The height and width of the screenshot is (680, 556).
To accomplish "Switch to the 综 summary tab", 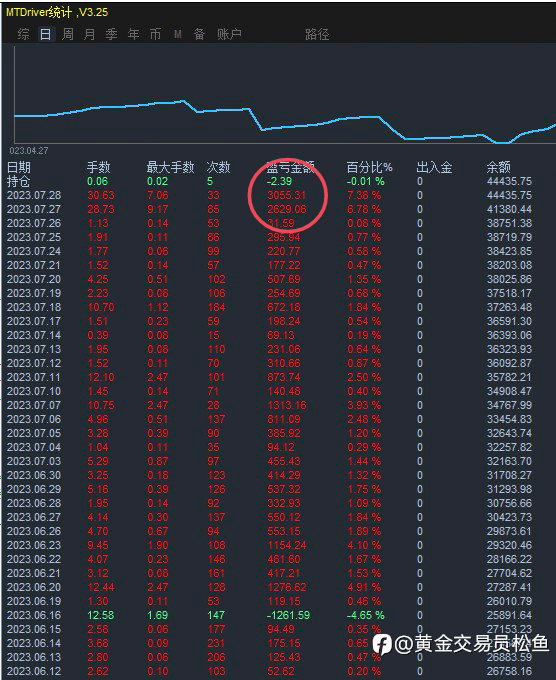I will pyautogui.click(x=23, y=34).
